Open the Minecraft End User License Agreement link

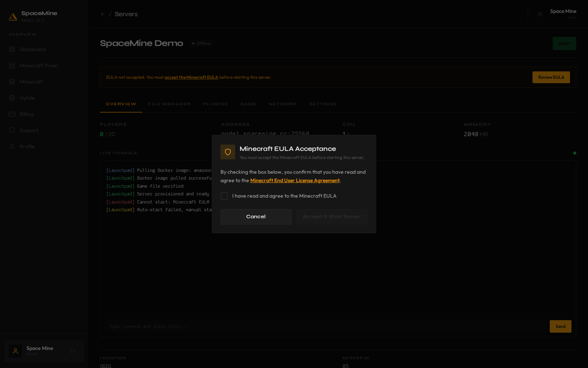coord(295,180)
